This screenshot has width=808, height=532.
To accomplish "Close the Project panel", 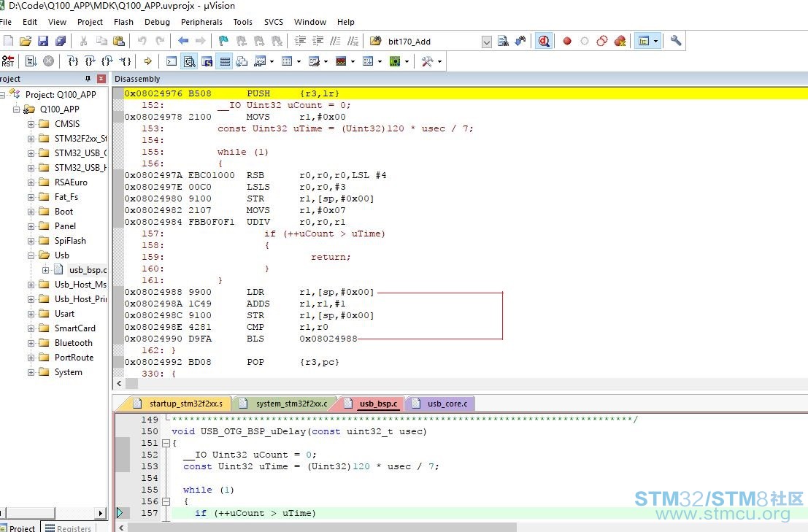I will (x=101, y=79).
